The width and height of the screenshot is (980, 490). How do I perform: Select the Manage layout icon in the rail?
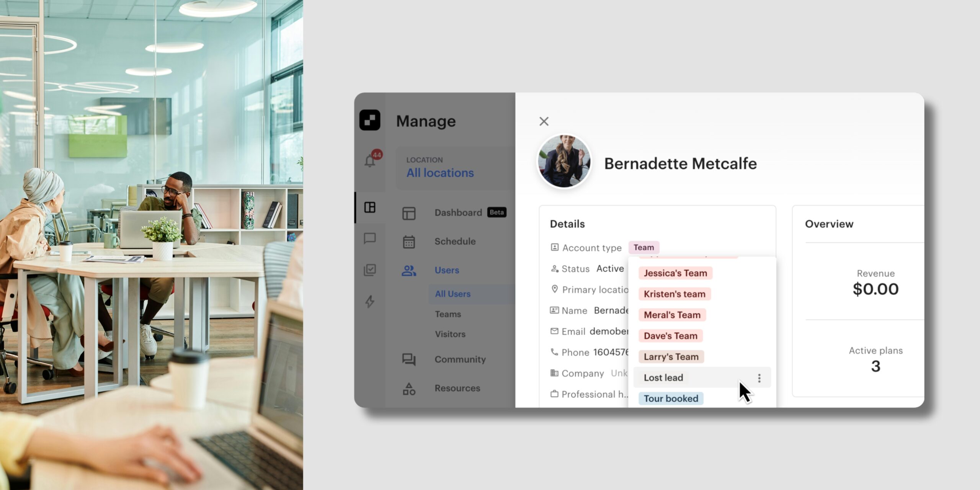coord(370,207)
